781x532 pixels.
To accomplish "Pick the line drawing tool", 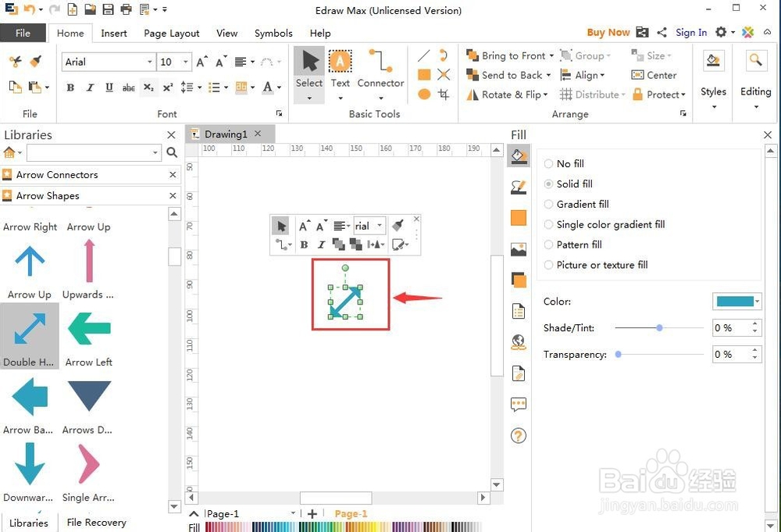I will (x=424, y=55).
